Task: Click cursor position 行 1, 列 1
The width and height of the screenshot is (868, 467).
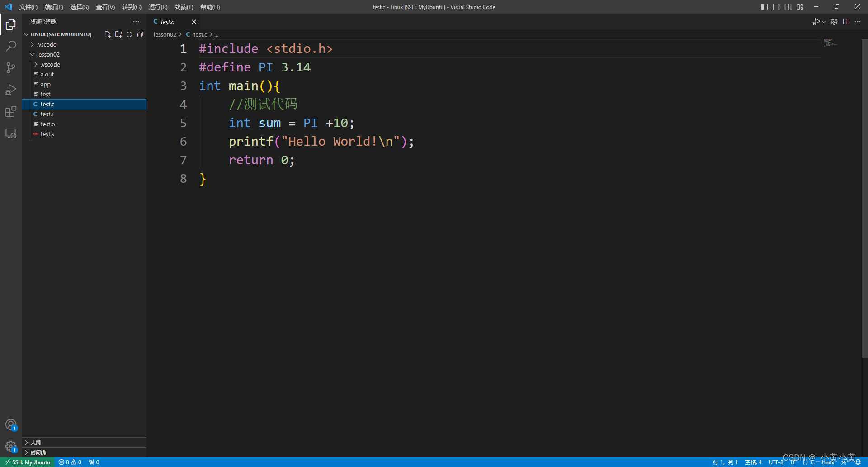Action: [725, 462]
